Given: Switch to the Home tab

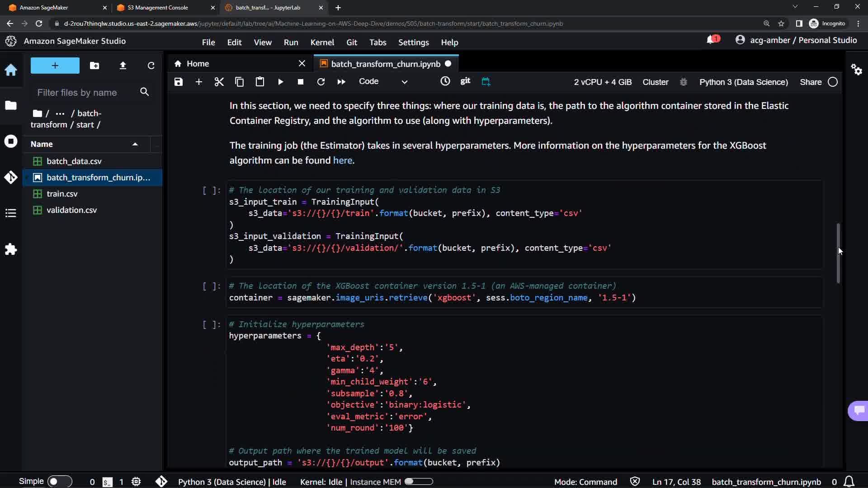Looking at the screenshot, I should (198, 64).
